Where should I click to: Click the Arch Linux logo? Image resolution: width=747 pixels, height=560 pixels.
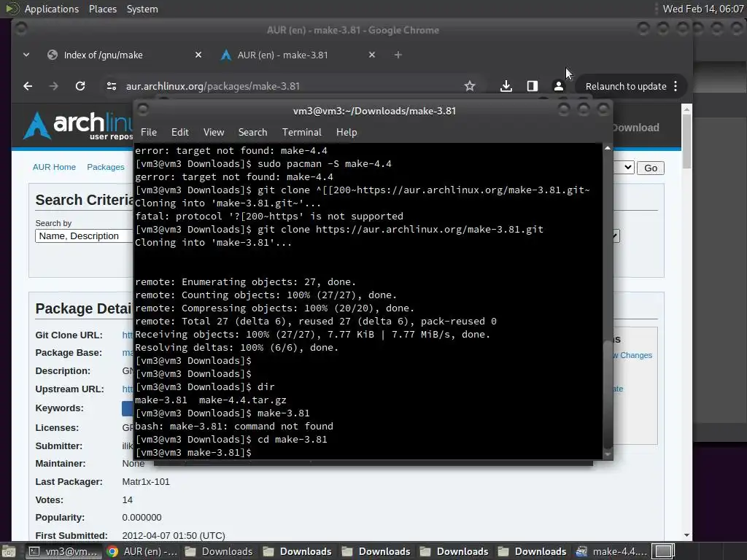[79, 125]
